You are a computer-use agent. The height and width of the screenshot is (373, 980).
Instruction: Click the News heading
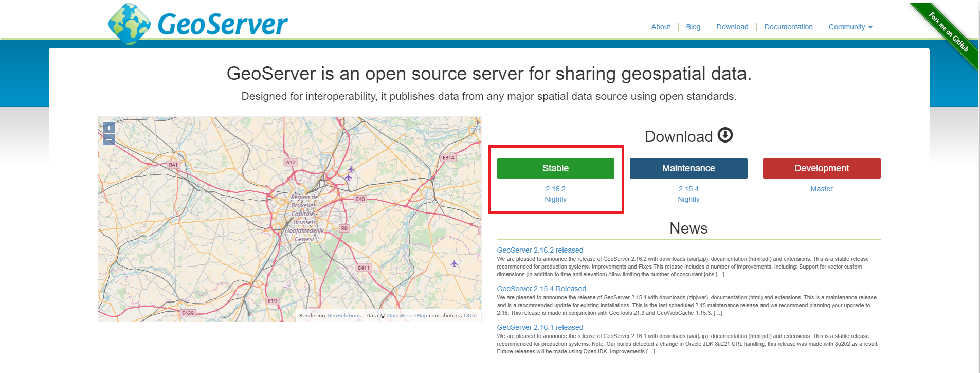coord(688,228)
